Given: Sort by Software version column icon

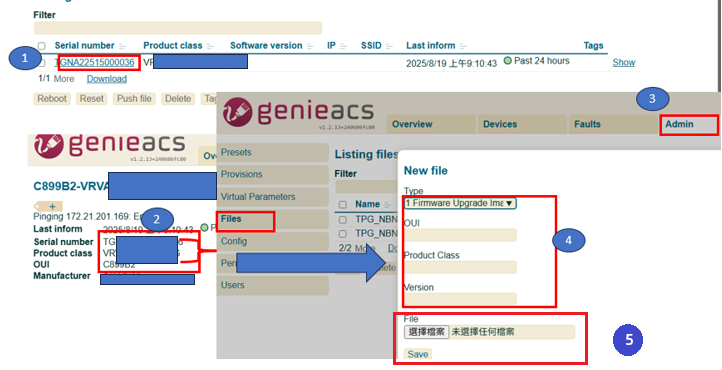Looking at the screenshot, I should point(310,46).
